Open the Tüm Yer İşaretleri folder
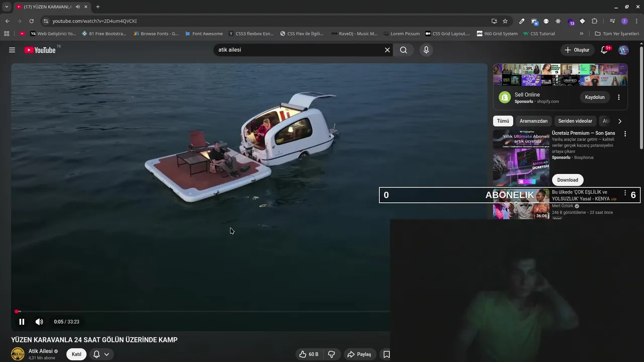The height and width of the screenshot is (362, 644). click(617, 34)
